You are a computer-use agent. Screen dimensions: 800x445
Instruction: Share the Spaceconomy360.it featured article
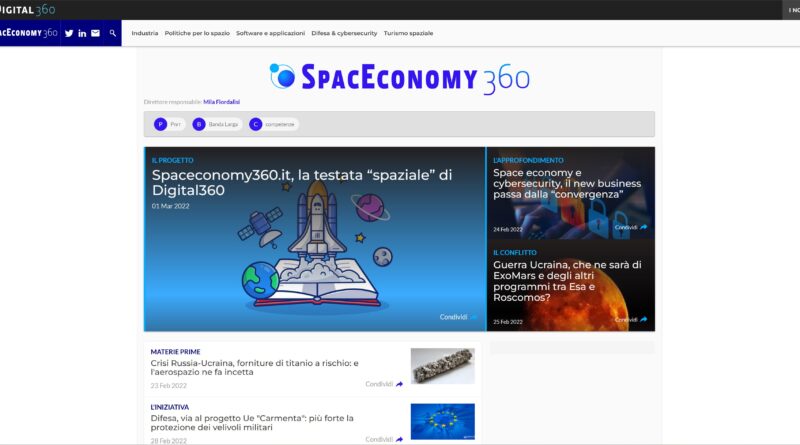point(458,317)
